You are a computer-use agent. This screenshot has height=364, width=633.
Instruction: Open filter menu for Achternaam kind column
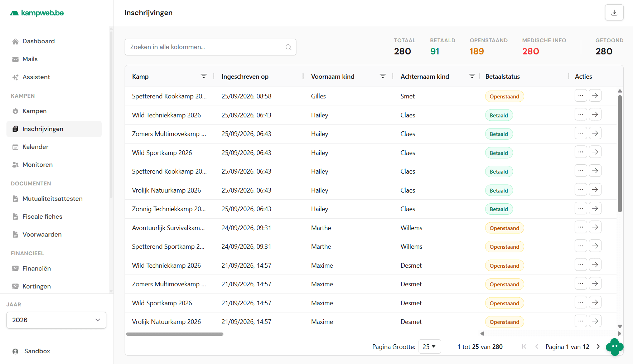pos(472,76)
